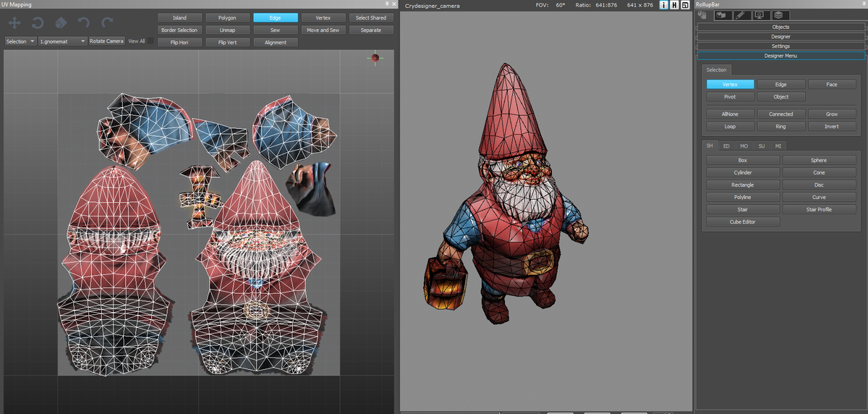The image size is (868, 414).
Task: Click the UV Mapping undo arrow
Action: pos(84,23)
